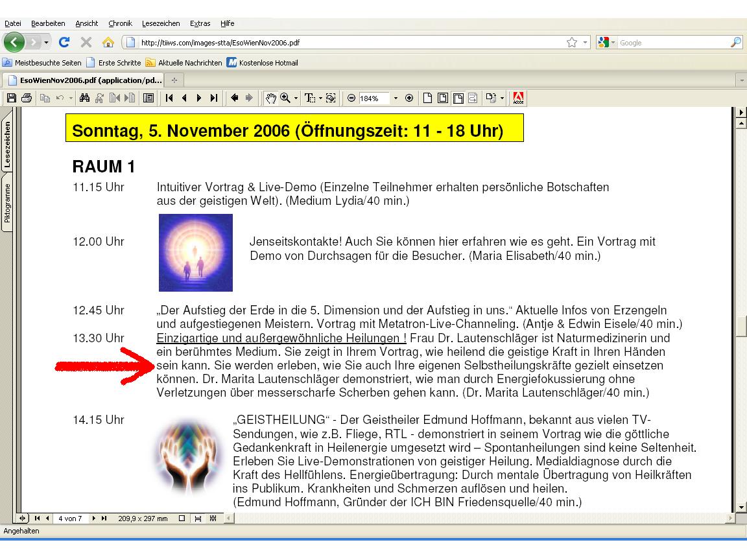Screen dimensions: 747x560
Task: Click the vertical scrollbar thumb
Action: (x=741, y=325)
